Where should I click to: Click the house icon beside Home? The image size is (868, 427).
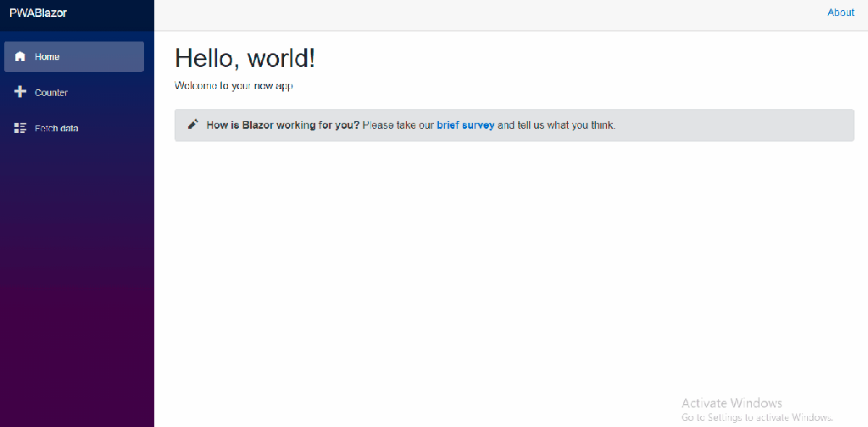(20, 57)
